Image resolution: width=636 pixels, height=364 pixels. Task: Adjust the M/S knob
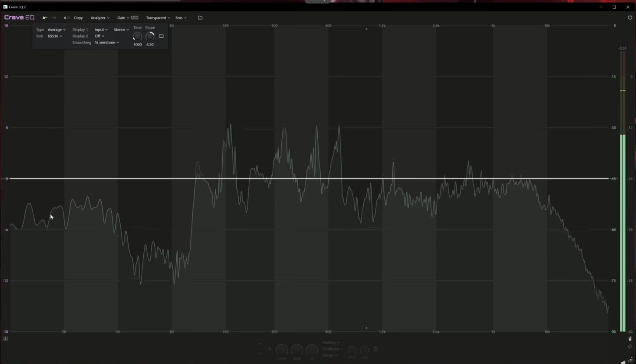point(352,350)
